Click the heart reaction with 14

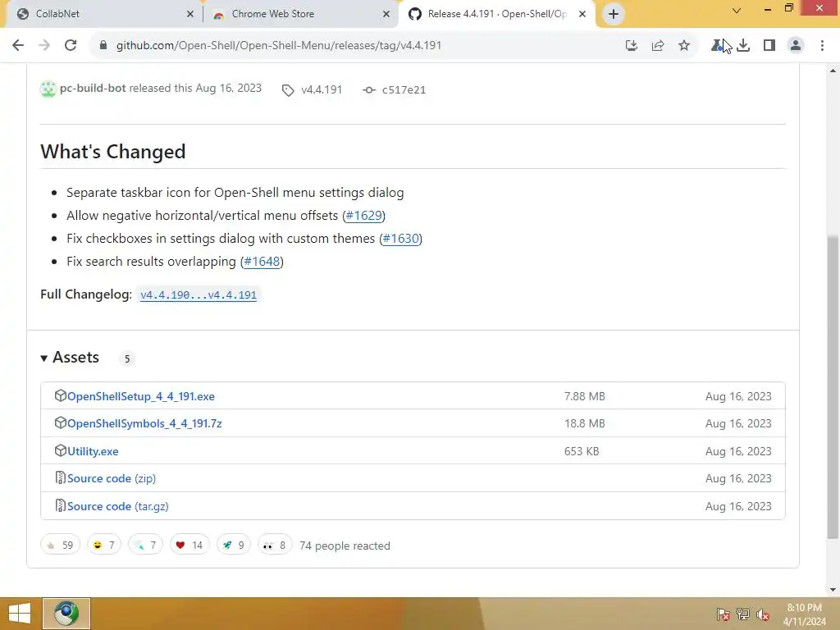[189, 545]
